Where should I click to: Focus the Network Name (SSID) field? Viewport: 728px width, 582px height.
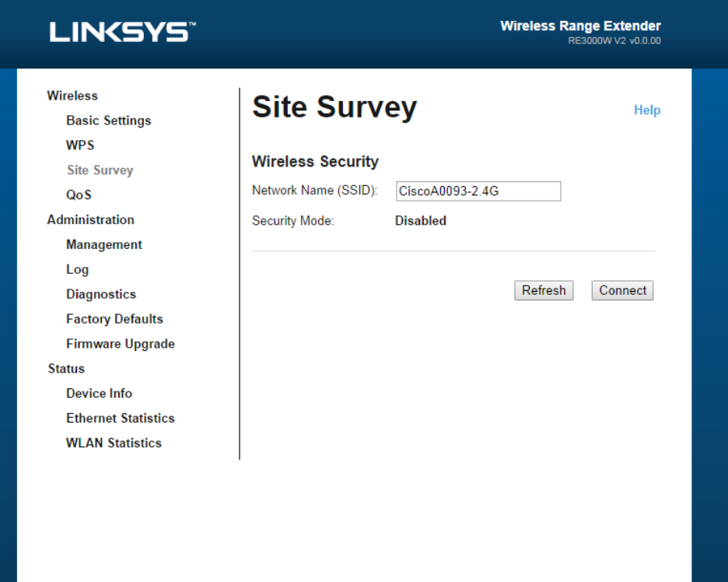478,191
